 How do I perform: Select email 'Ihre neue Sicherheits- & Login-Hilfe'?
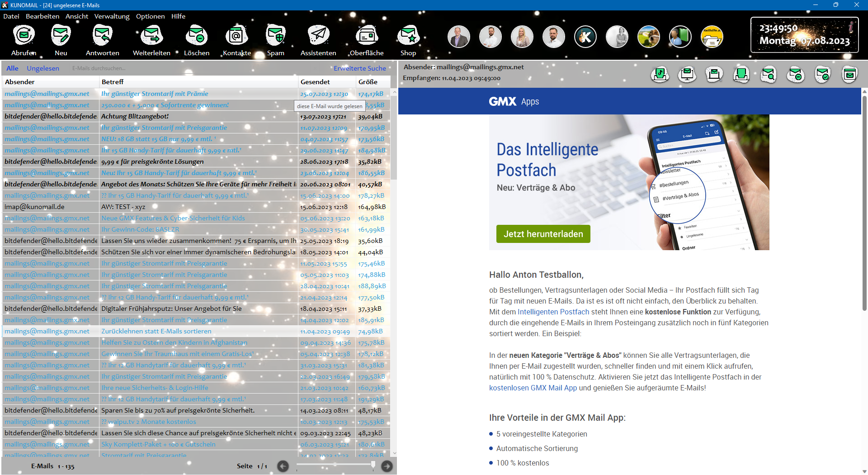tap(196, 388)
